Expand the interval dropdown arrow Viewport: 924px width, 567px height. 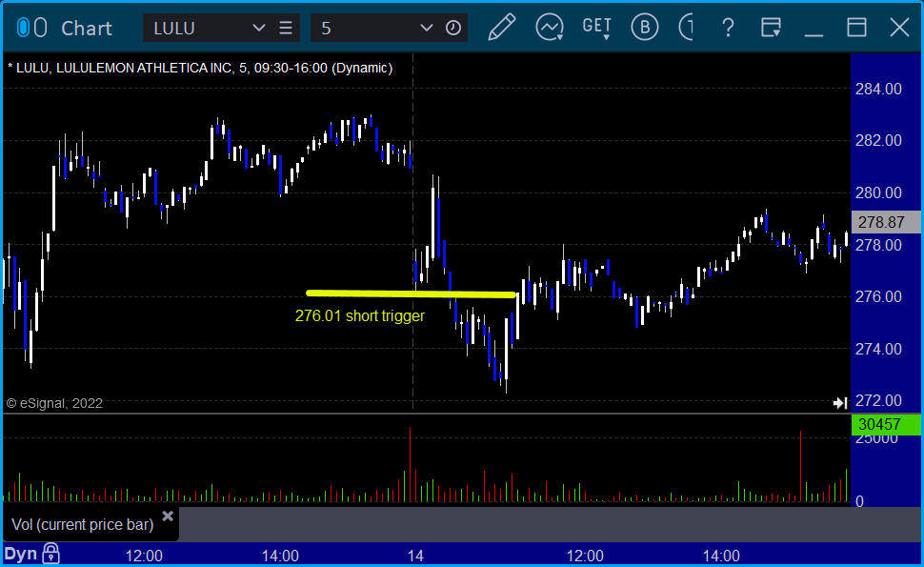[427, 28]
